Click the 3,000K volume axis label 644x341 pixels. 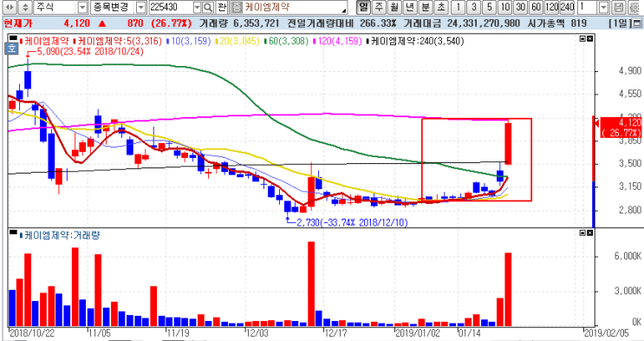coord(628,291)
